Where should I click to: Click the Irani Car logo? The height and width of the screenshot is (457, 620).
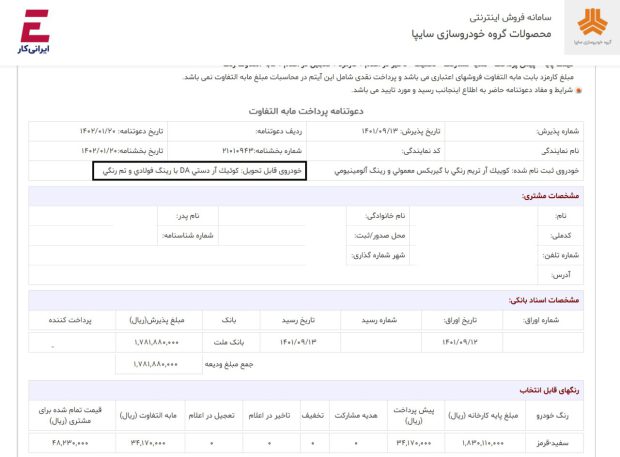pyautogui.click(x=34, y=31)
